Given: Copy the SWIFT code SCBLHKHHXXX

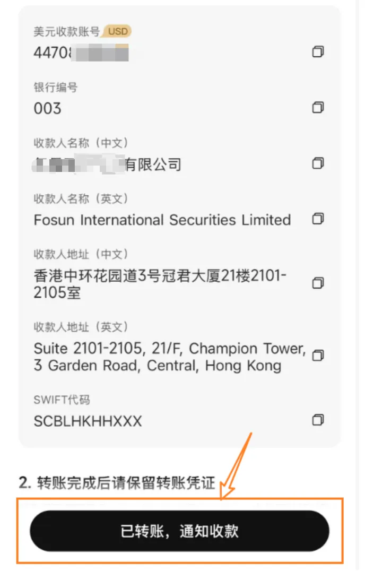Looking at the screenshot, I should click(318, 419).
